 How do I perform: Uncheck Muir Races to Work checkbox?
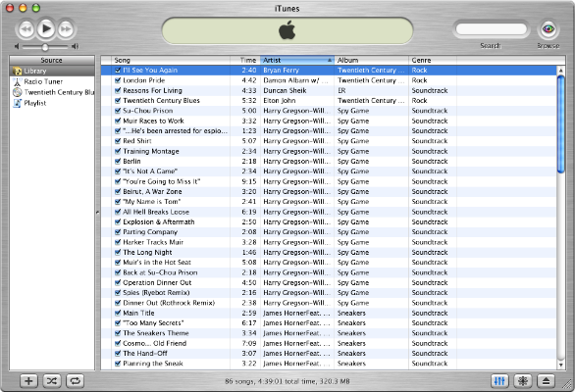point(118,121)
